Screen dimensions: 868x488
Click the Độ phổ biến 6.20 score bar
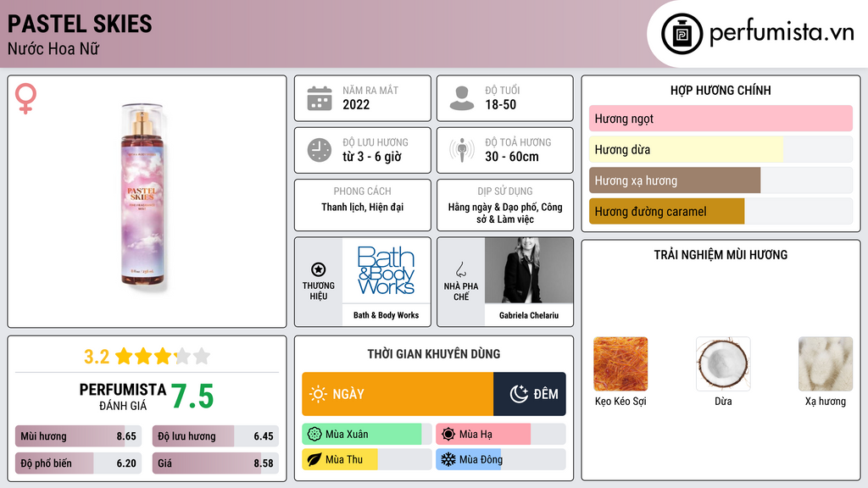pyautogui.click(x=78, y=463)
